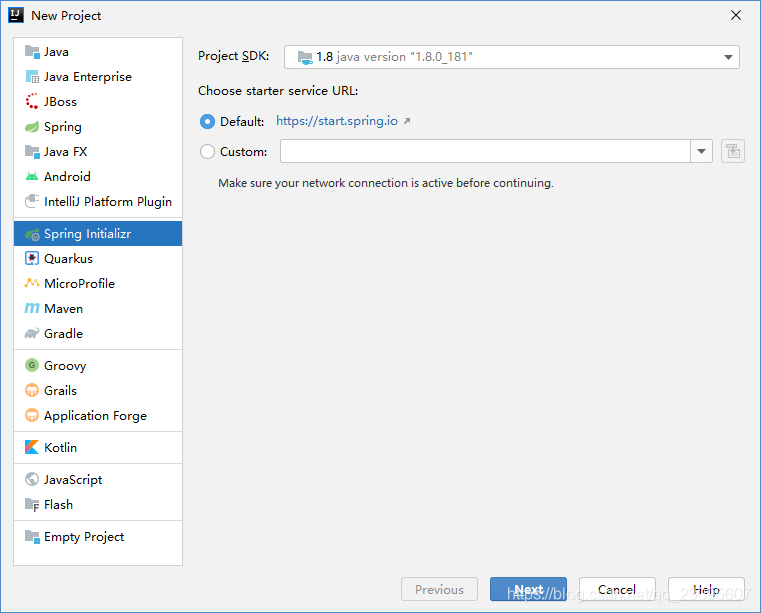Choose the Gradle elephant icon
This screenshot has width=761, height=613.
[x=32, y=333]
